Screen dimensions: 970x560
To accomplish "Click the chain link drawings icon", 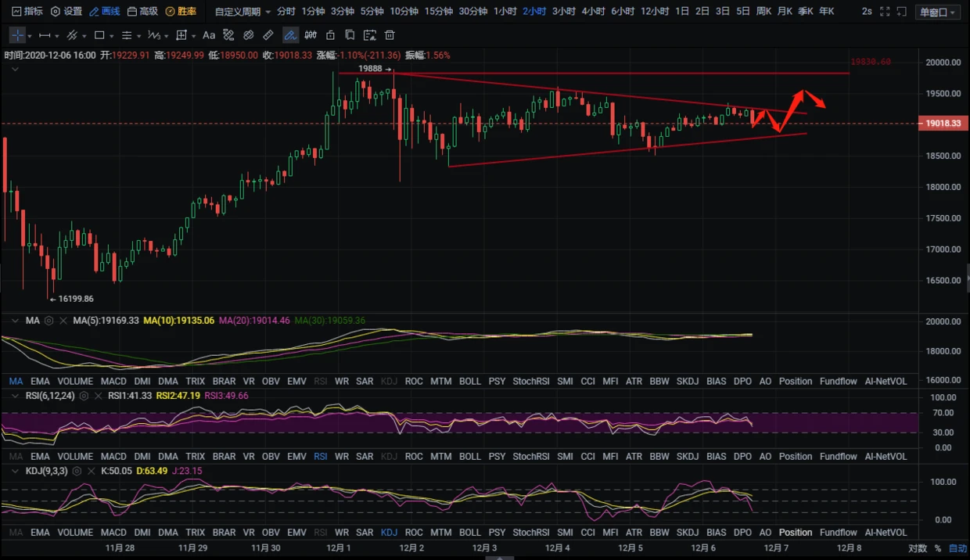I will pyautogui.click(x=249, y=35).
